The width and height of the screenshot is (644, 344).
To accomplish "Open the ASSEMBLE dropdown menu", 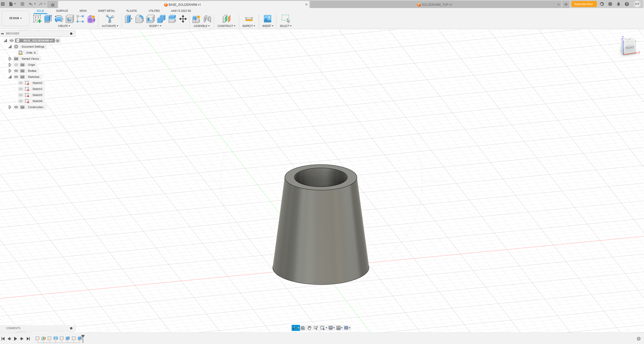I will pos(202,26).
